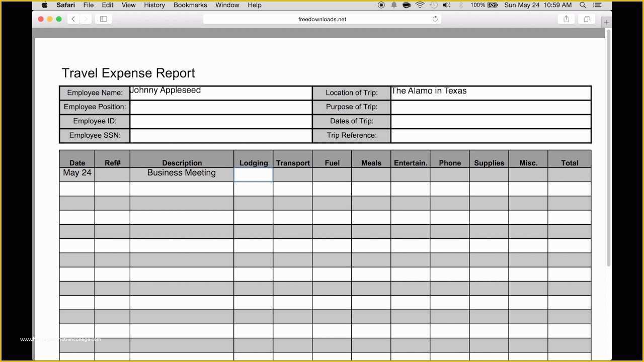Open a new tab with the plus icon
This screenshot has width=644, height=362.
click(606, 22)
